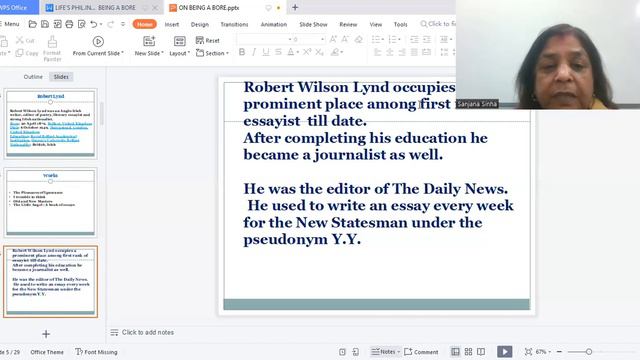Click the status bar slideshow play button
640x360 pixels.
[504, 351]
